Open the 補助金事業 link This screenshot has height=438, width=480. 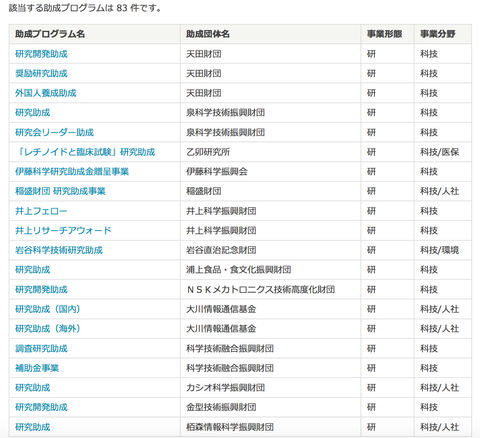[x=37, y=368]
